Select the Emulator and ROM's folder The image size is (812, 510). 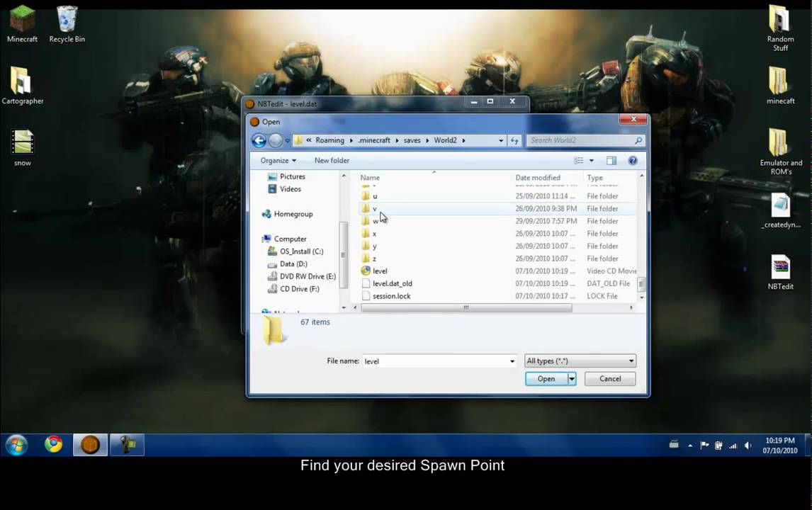[x=781, y=152]
